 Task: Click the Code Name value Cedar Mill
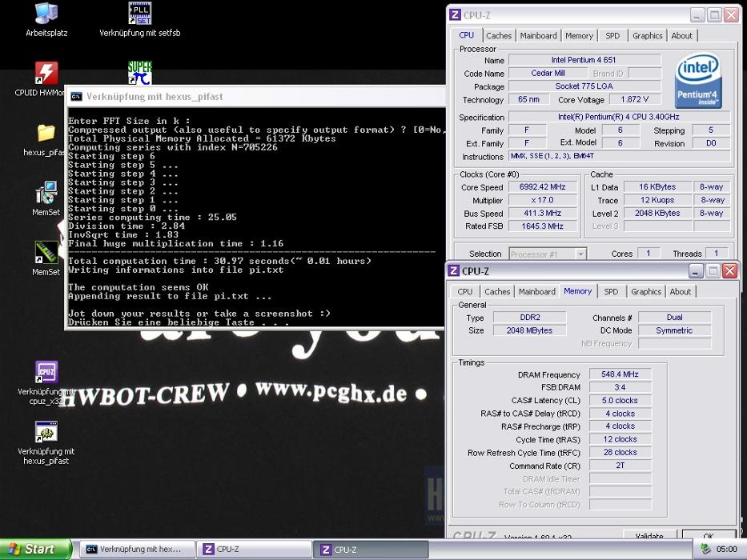[x=548, y=74]
